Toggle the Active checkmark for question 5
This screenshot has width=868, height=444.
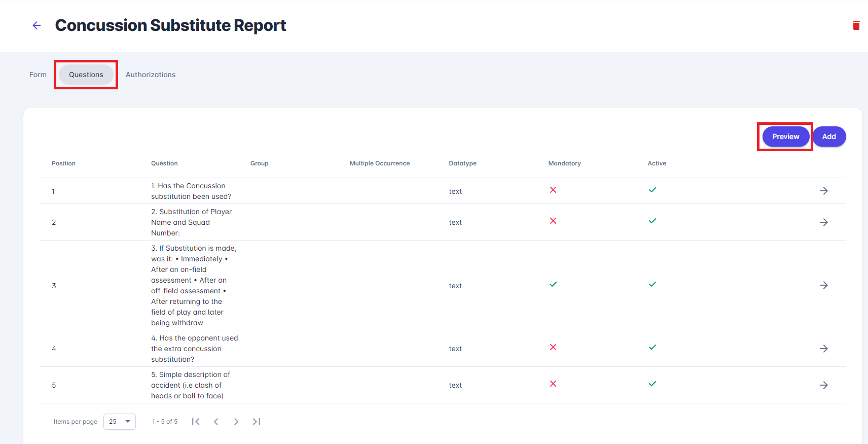coord(653,384)
